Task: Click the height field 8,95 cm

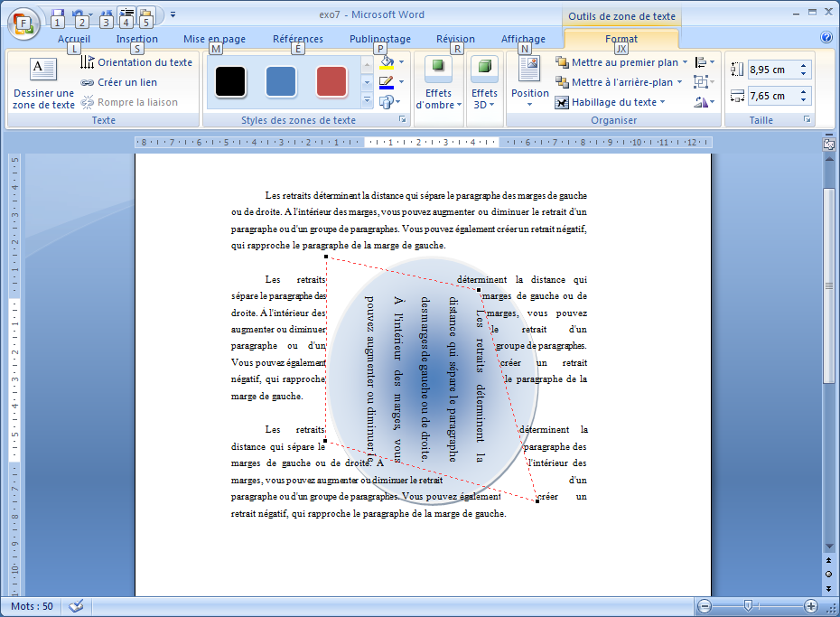Action: pyautogui.click(x=772, y=70)
